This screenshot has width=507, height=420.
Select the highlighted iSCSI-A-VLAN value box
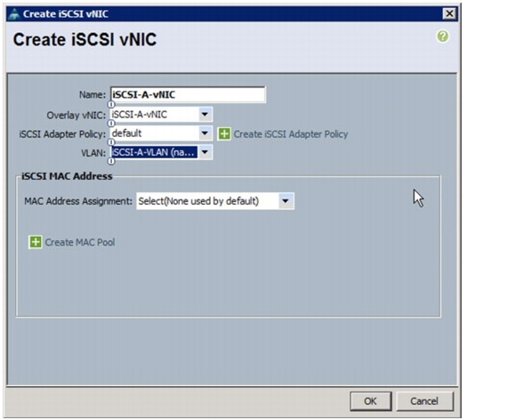tap(154, 152)
